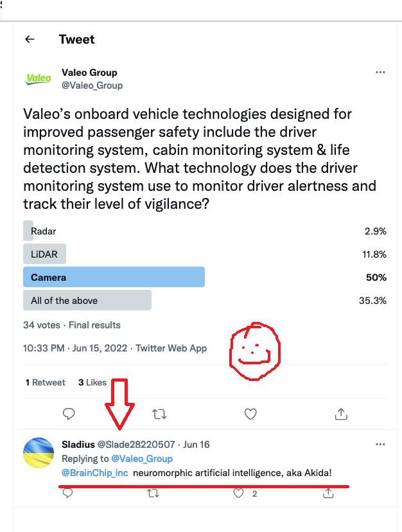View the 1 Retweet list
Viewport: 402px width, 532px height.
pos(46,382)
